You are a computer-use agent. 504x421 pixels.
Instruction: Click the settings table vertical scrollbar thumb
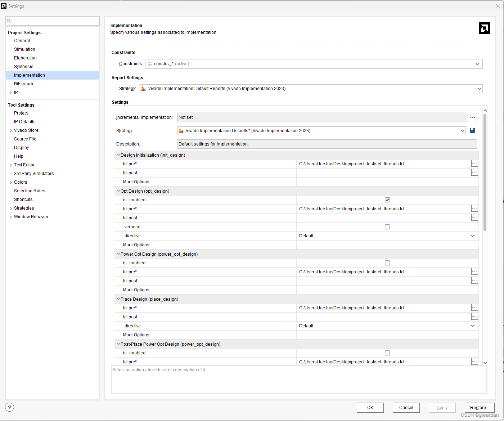coord(485,173)
